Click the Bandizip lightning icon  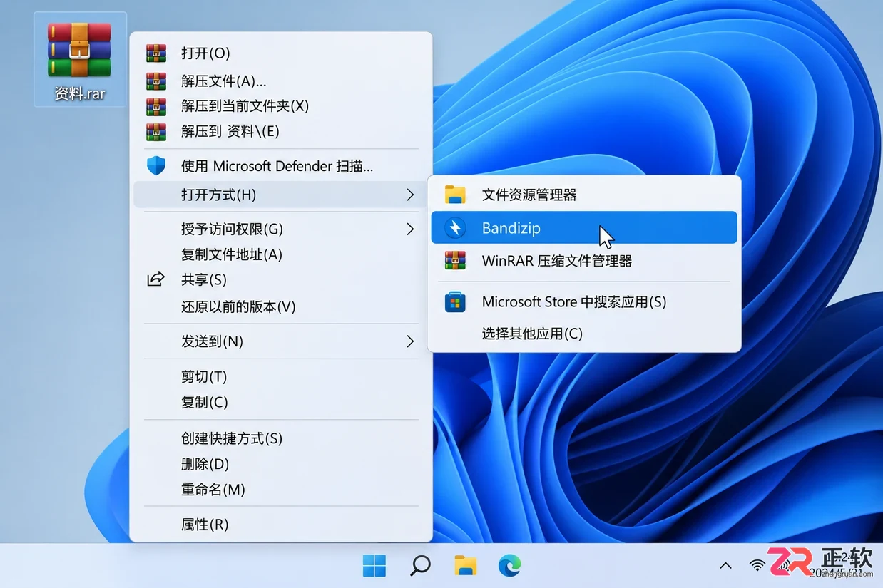(454, 228)
